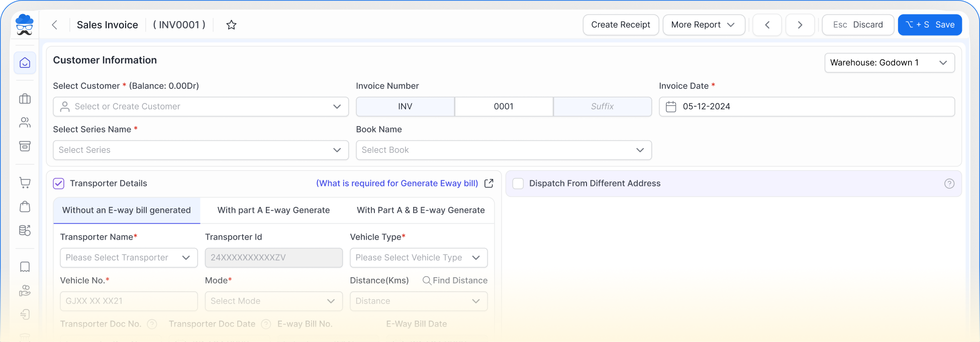Viewport: 980px width, 342px height.
Task: Open the Select or Create Customer dropdown
Action: (x=201, y=106)
